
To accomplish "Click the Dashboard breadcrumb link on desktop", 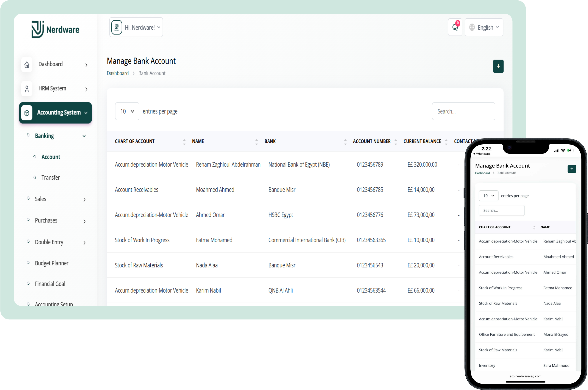I will click(118, 73).
